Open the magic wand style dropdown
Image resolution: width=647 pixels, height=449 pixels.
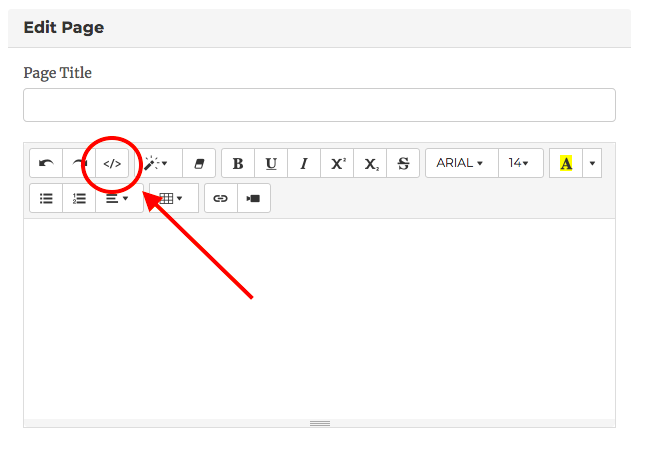(157, 163)
